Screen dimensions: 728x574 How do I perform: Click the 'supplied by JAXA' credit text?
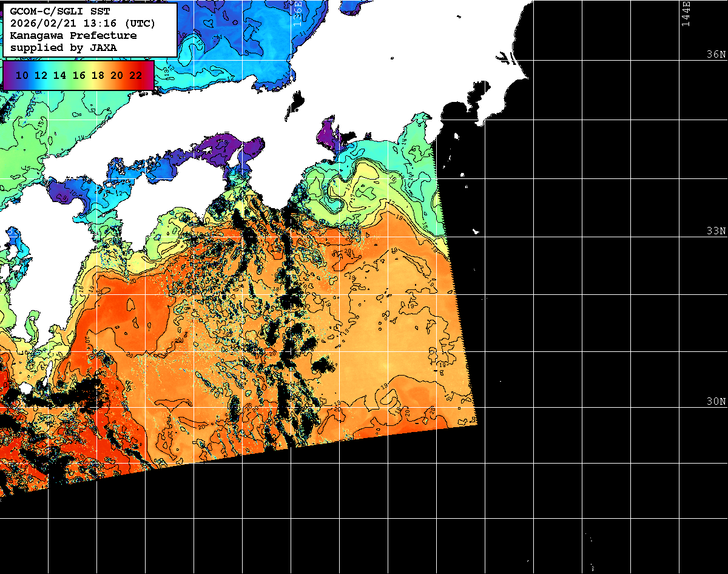tap(64, 47)
